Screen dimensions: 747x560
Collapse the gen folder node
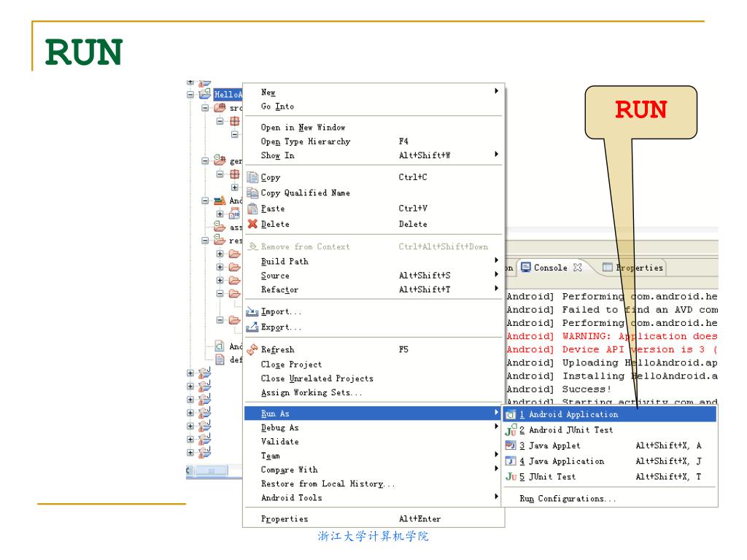coord(205,161)
